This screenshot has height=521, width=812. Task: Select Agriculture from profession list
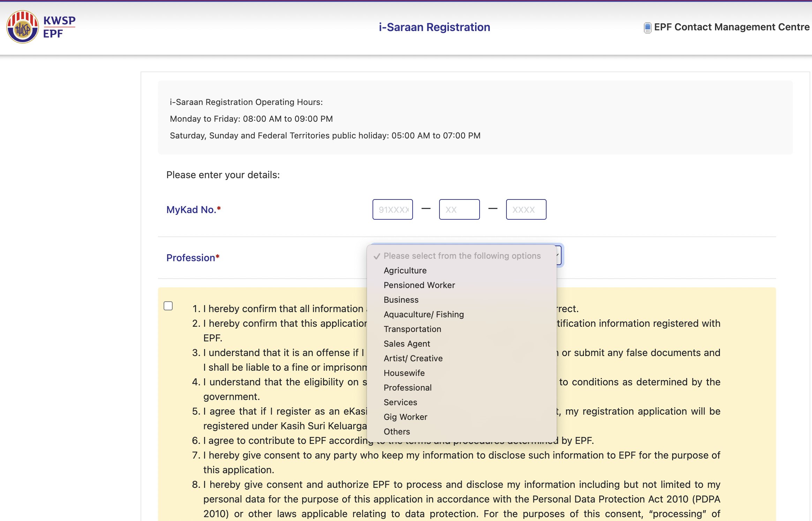coord(405,271)
